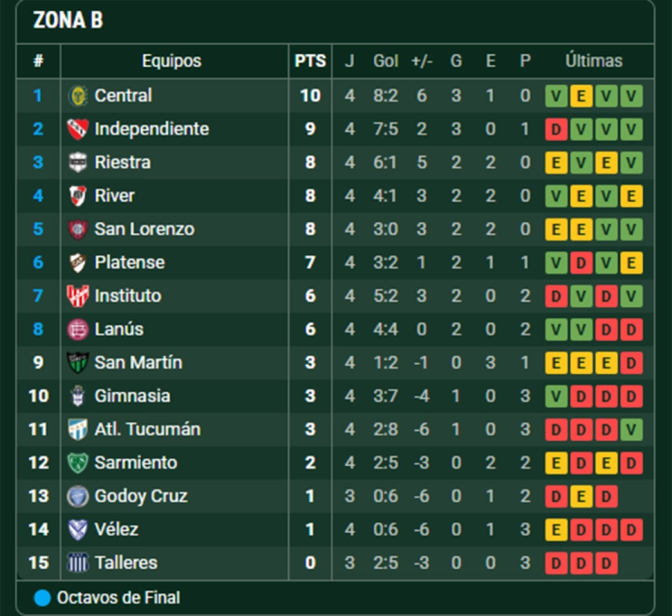Click the ZONA B group title
Screen dimensions: 672x616
click(68, 21)
